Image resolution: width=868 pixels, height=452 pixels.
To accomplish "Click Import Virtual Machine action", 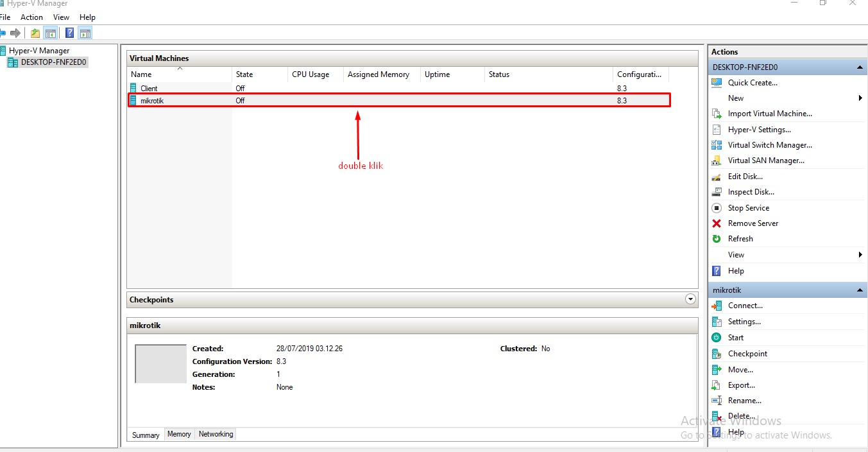I will 770,114.
